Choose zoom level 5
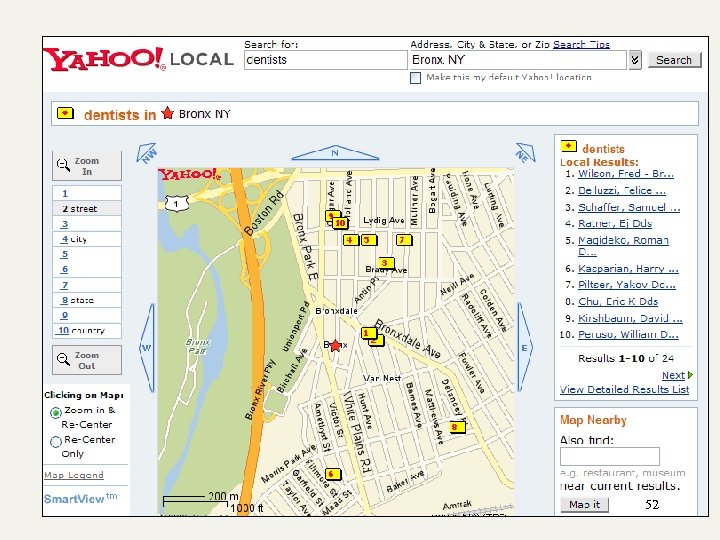The image size is (720, 540). pos(87,254)
